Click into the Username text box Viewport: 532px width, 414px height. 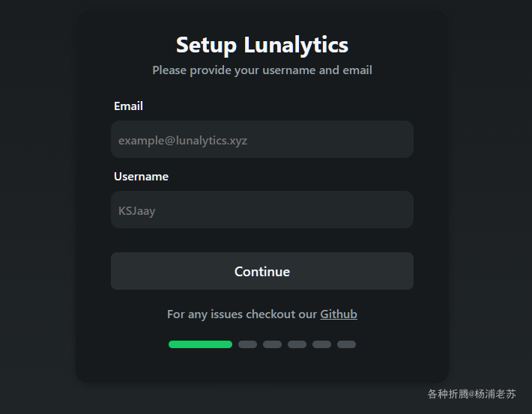(x=262, y=210)
